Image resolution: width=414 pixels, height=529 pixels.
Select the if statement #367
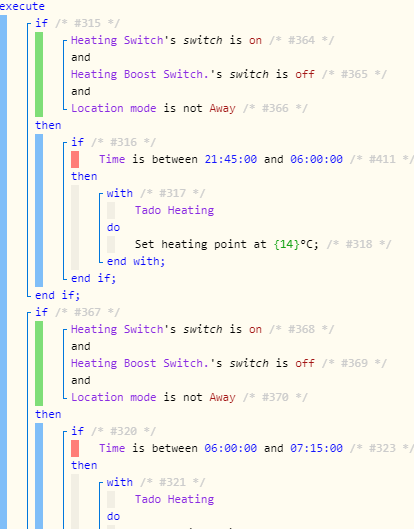click(77, 312)
